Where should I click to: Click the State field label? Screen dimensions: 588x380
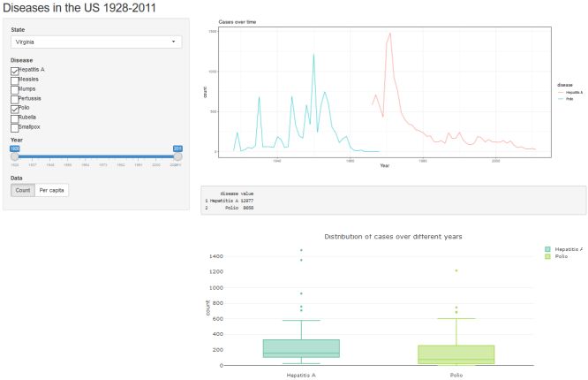click(18, 30)
